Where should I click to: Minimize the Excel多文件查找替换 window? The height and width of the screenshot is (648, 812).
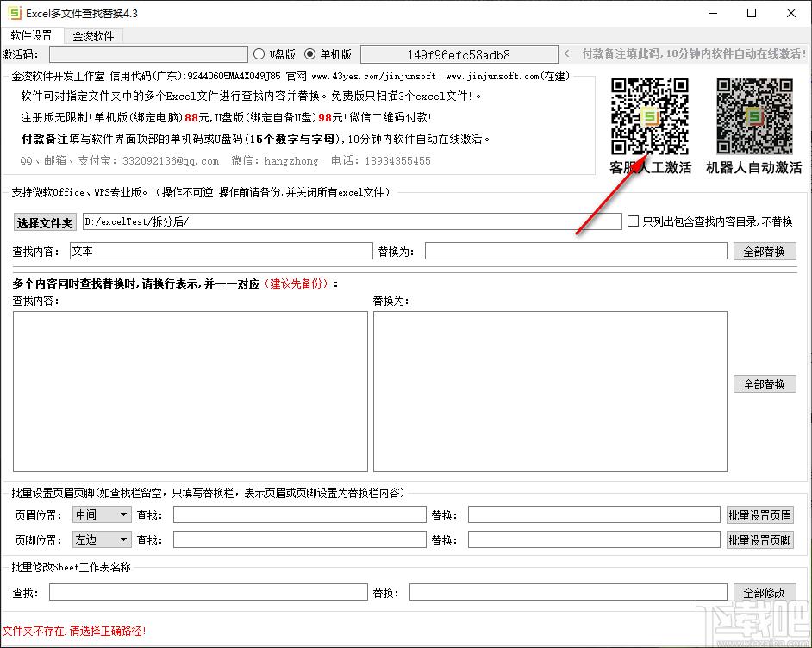(x=713, y=14)
